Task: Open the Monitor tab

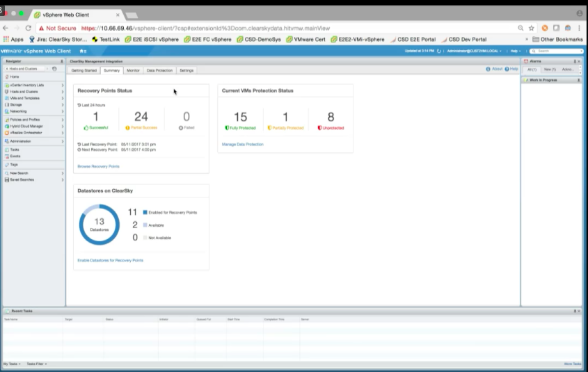Action: [x=133, y=70]
